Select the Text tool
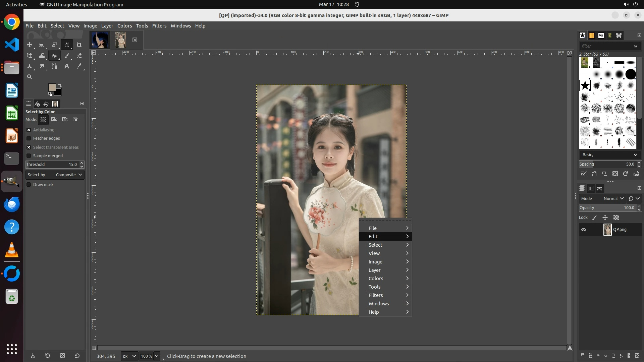 pos(67,66)
